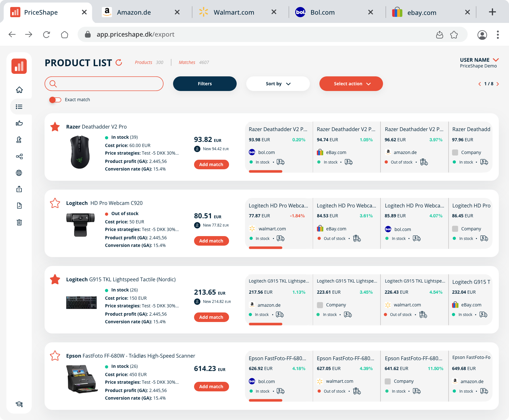Switch to the Amazon.de browser tab
Screen dimensions: 509x420
(x=142, y=12)
